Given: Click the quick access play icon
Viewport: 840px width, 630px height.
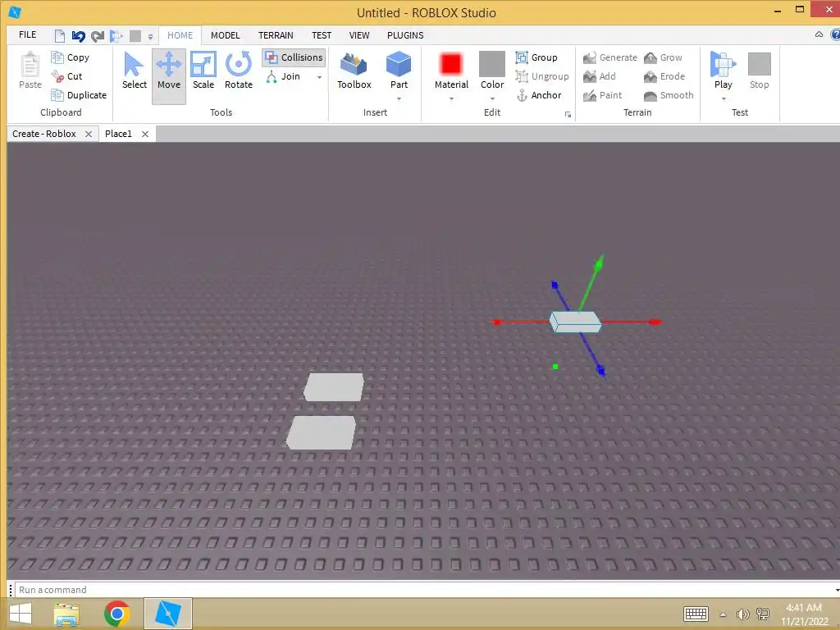Looking at the screenshot, I should point(116,36).
